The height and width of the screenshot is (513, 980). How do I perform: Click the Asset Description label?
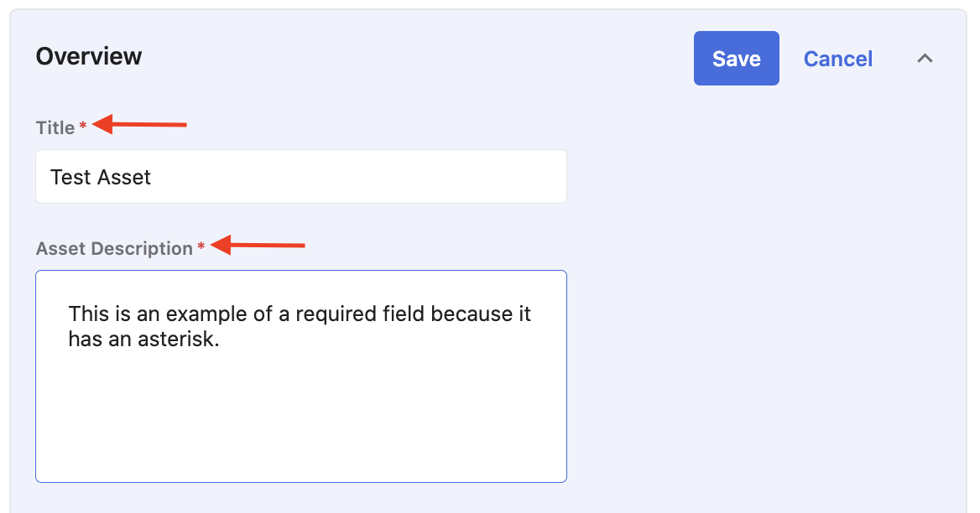pyautogui.click(x=117, y=248)
